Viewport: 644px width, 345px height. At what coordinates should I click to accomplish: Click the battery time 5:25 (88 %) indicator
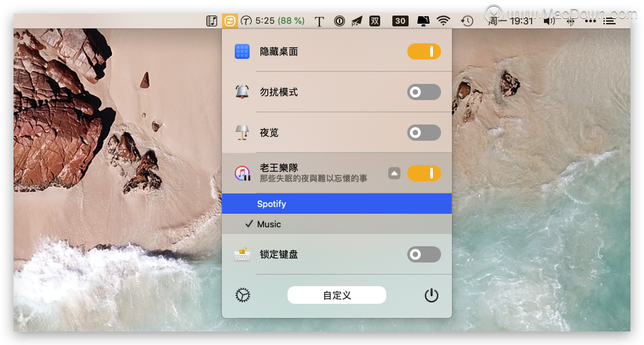coord(273,20)
